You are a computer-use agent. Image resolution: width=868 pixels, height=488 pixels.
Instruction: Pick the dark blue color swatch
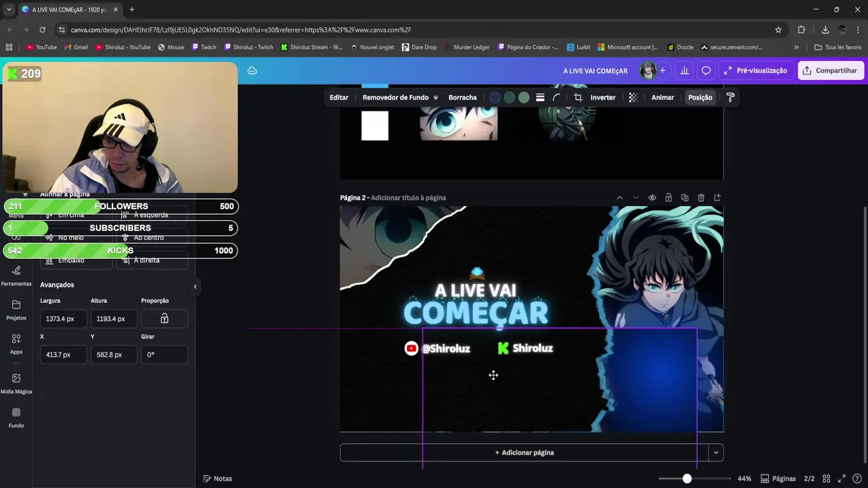[495, 98]
